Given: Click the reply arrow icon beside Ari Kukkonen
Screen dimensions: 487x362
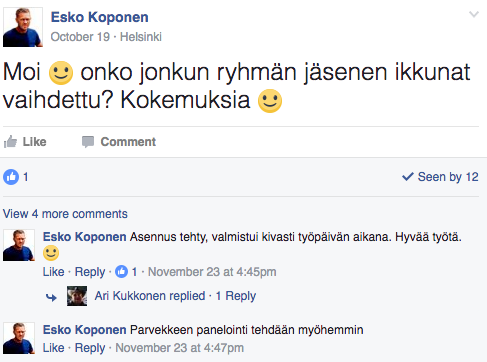Looking at the screenshot, I should 51,297.
